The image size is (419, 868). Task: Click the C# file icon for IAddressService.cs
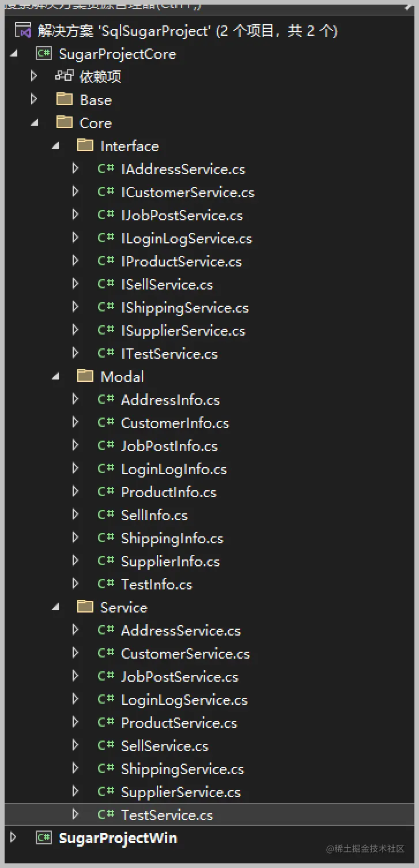click(x=106, y=168)
